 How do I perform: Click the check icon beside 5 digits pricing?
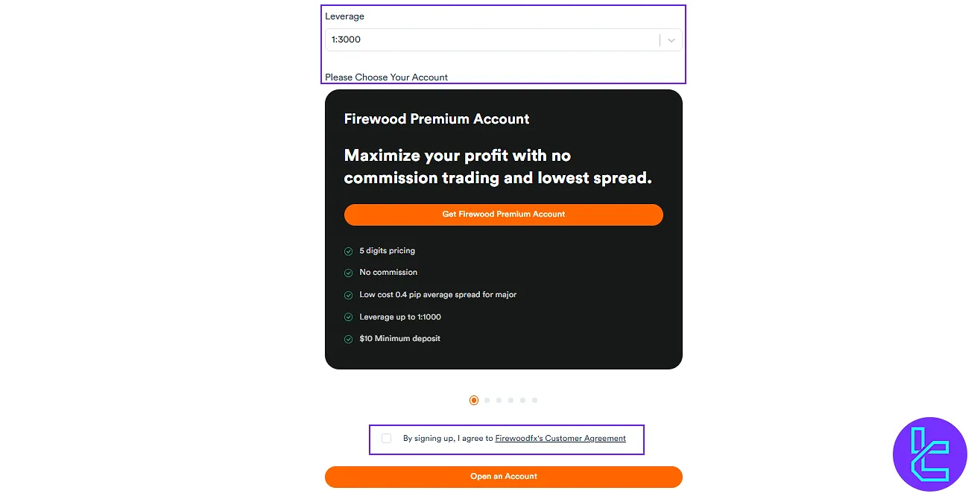tap(348, 252)
